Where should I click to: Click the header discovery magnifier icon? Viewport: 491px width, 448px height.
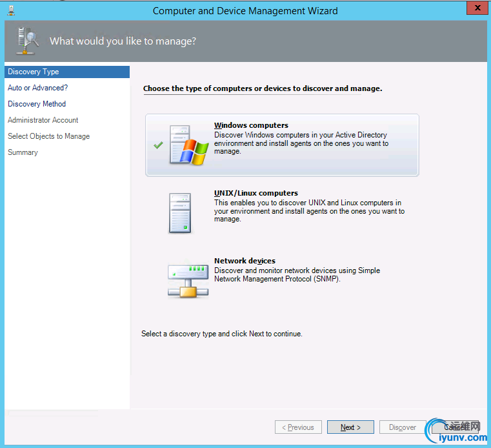pos(28,41)
